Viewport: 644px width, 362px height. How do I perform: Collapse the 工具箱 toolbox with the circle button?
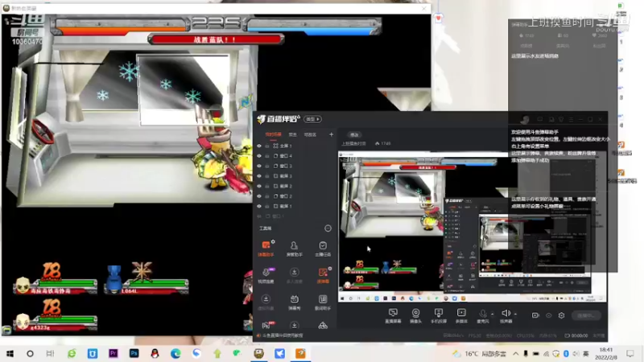click(328, 228)
